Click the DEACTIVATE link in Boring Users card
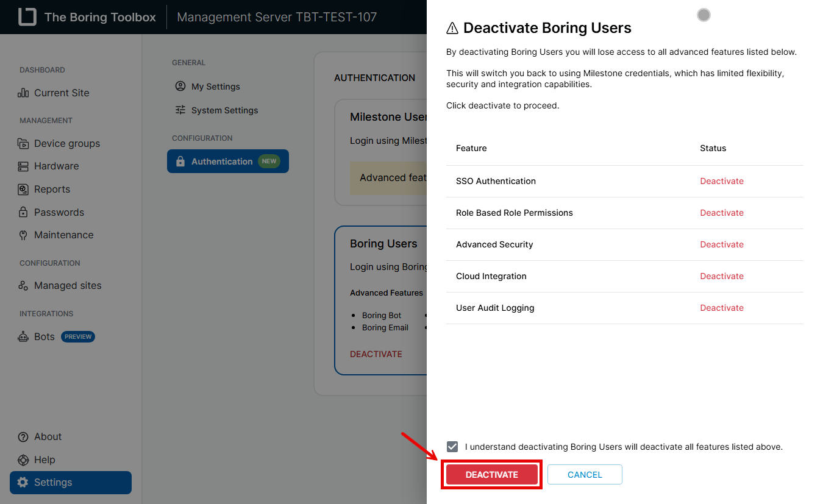 [376, 354]
